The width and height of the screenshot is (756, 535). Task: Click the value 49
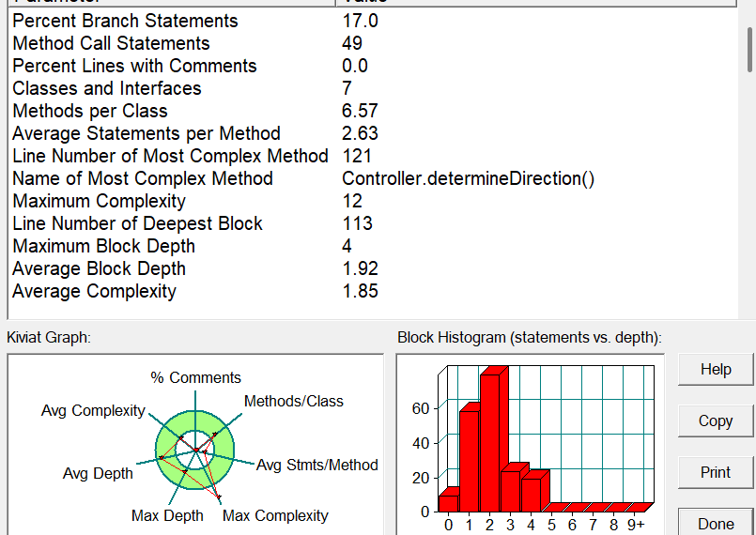tap(352, 43)
